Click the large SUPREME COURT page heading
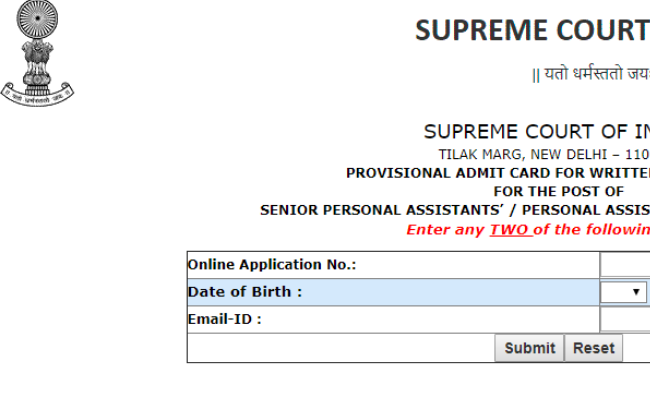Image resolution: width=650 pixels, height=400 pixels. pyautogui.click(x=532, y=31)
